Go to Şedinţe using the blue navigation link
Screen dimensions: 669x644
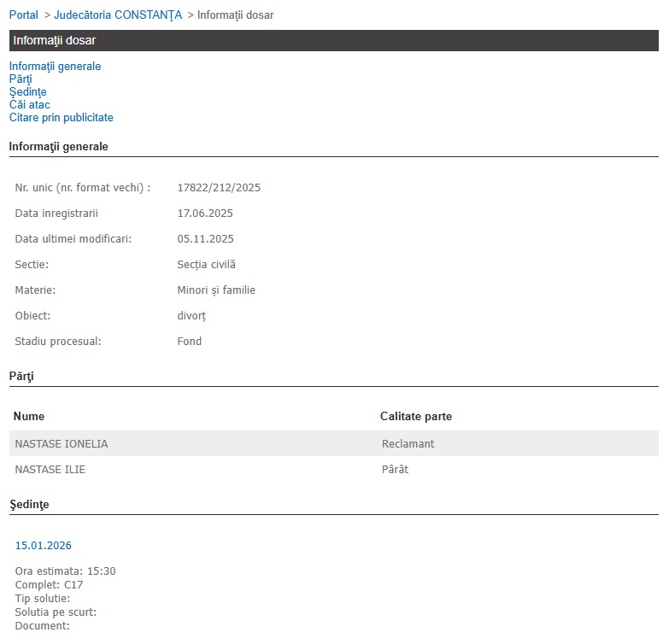[27, 92]
